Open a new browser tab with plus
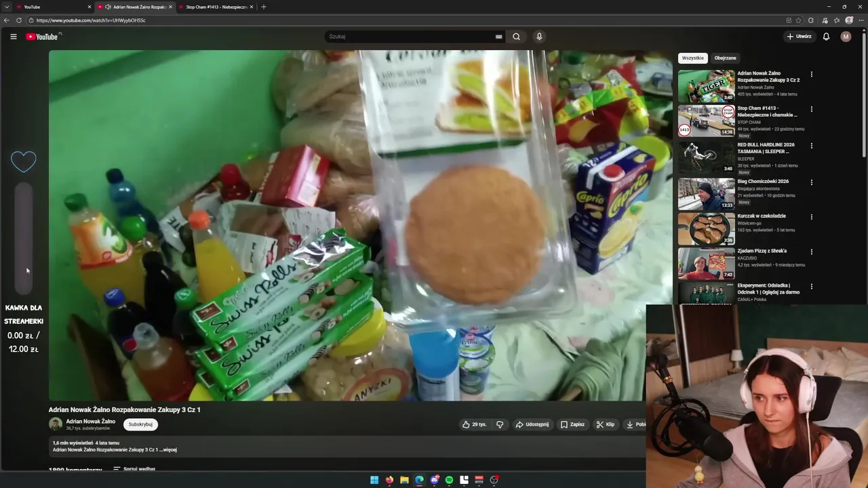Viewport: 868px width, 488px height. [264, 7]
